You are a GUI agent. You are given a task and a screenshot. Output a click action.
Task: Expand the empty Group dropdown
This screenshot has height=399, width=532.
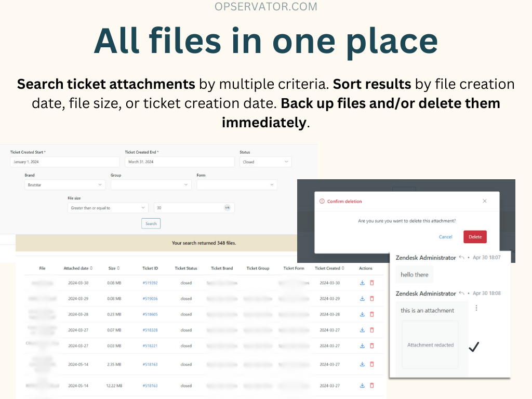[x=151, y=185]
